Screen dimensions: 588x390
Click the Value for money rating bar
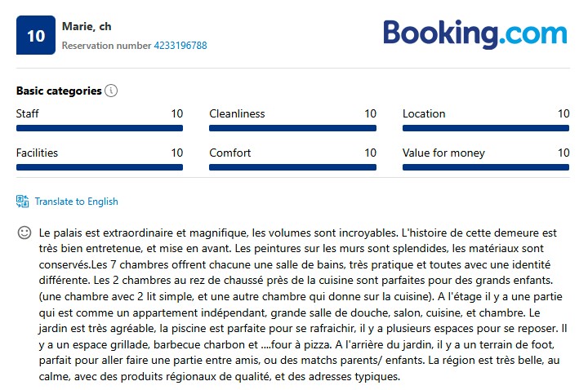tap(486, 167)
